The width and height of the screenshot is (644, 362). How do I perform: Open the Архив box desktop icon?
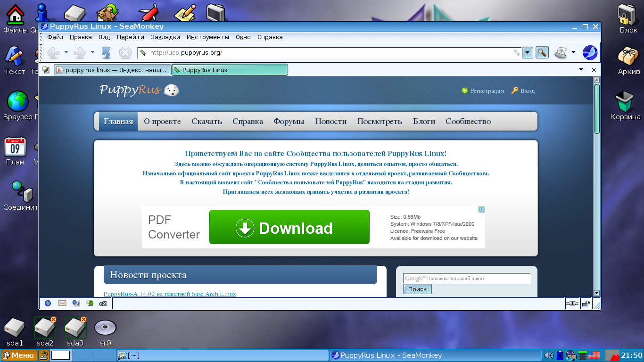tap(628, 57)
